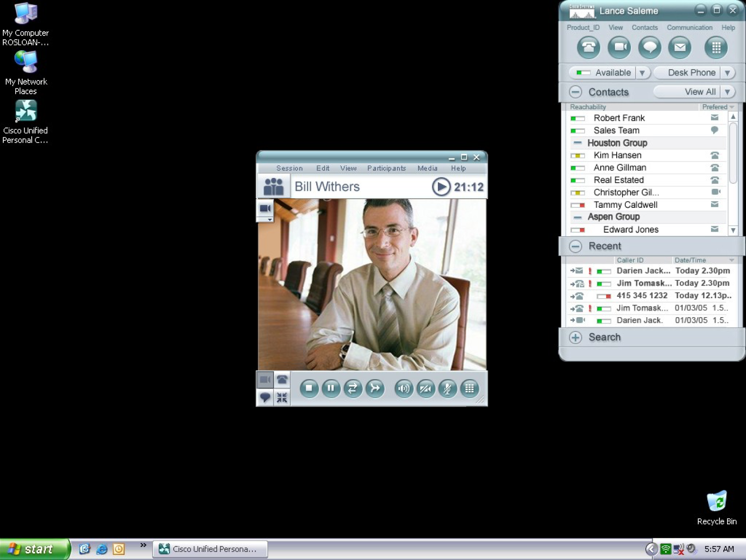This screenshot has width=746, height=560.
Task: Open the Participants menu
Action: tap(386, 168)
